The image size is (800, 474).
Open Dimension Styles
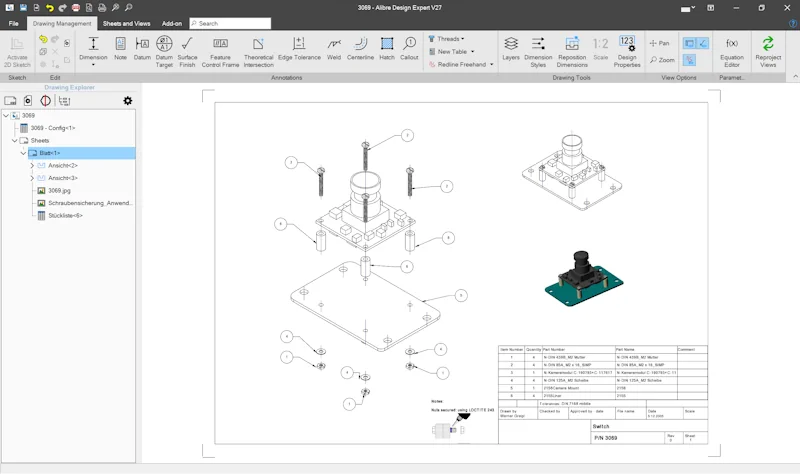tap(538, 52)
